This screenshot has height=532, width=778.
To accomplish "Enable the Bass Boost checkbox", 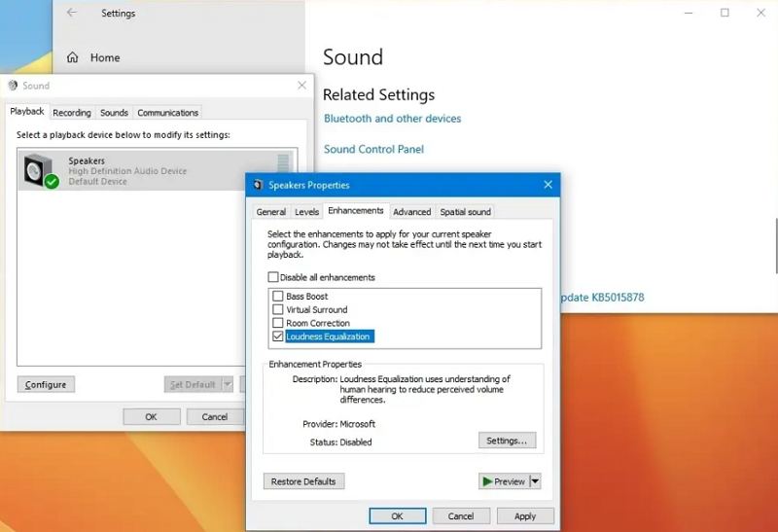I will 278,297.
